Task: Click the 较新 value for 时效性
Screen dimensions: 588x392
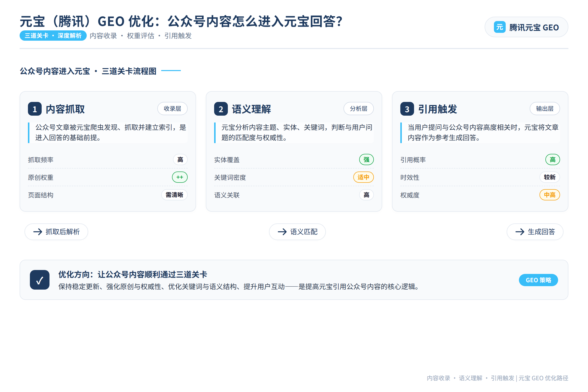Action: [550, 177]
